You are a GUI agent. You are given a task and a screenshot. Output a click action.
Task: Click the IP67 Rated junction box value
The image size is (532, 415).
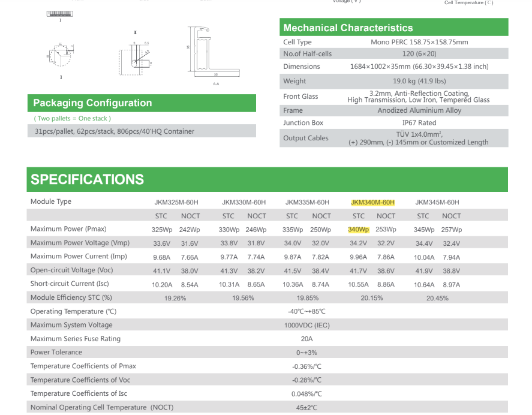click(419, 123)
